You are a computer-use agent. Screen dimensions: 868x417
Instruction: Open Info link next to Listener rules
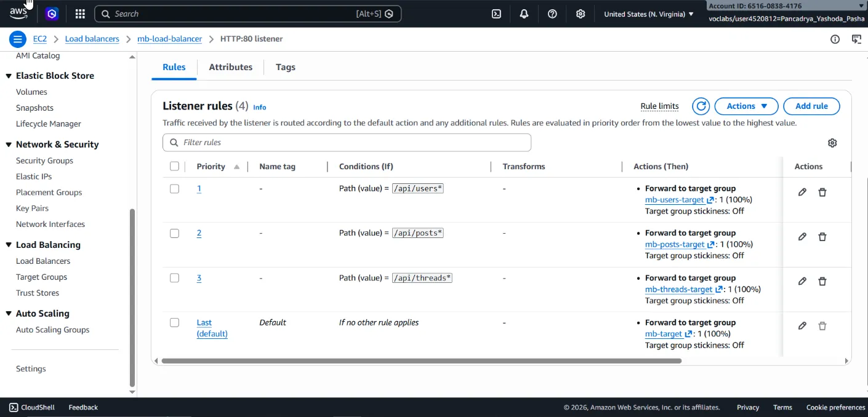point(260,107)
